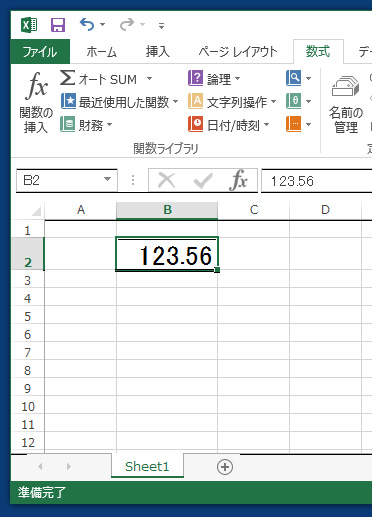Open the File backstage menu
The image size is (372, 517).
pyautogui.click(x=40, y=52)
